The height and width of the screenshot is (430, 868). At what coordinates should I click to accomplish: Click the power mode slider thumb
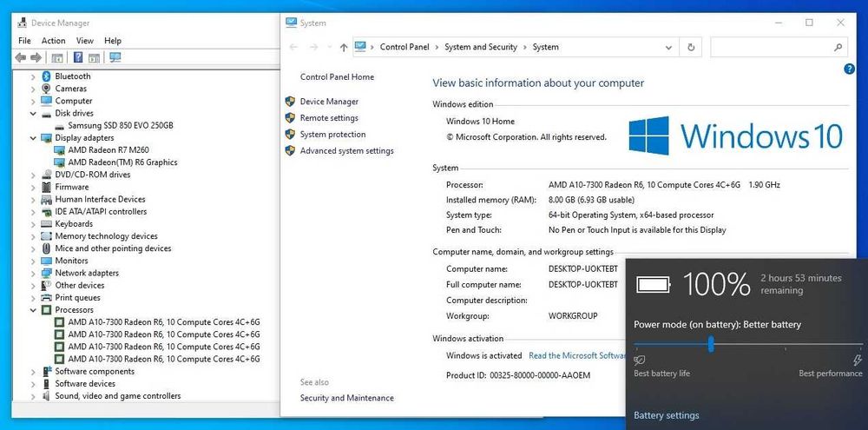pyautogui.click(x=711, y=345)
